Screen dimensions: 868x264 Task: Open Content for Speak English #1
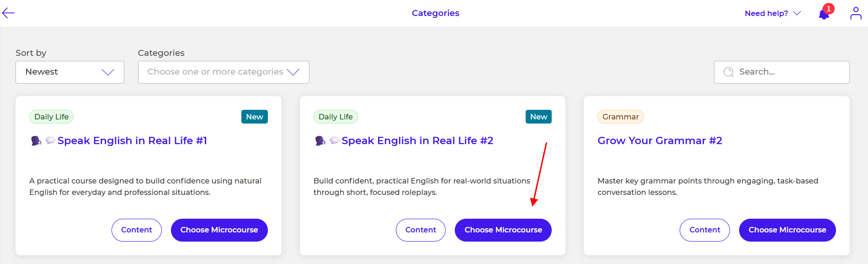click(136, 230)
